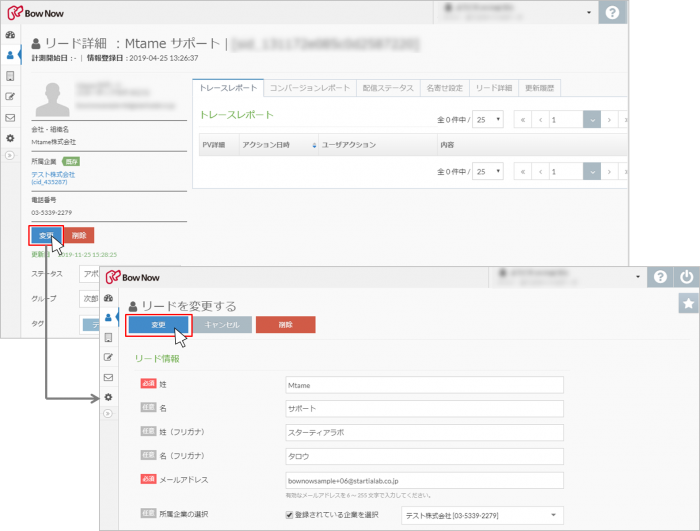Go to first page in upper pagination

point(523,119)
